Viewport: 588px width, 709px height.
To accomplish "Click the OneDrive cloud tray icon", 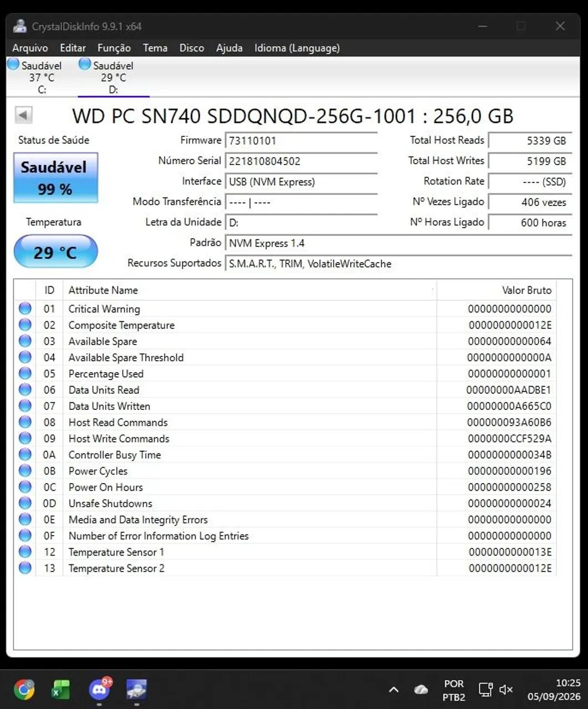I will [421, 690].
